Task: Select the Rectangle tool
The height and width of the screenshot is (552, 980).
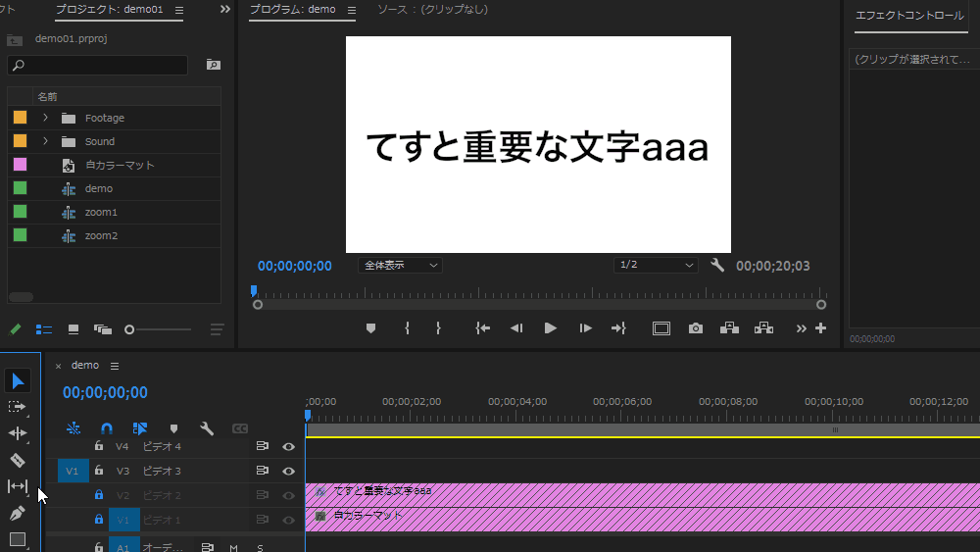Action: pyautogui.click(x=18, y=539)
